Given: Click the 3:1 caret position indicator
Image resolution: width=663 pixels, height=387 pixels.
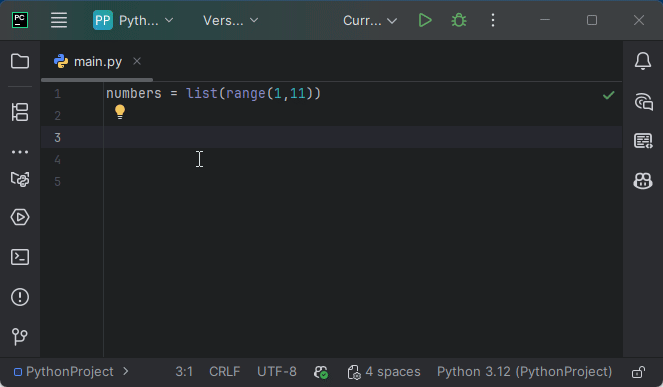Looking at the screenshot, I should click(184, 372).
